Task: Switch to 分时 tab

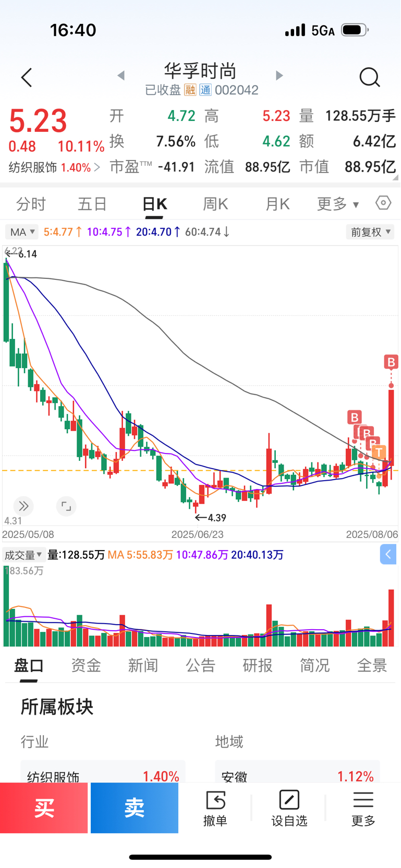Action: click(x=31, y=204)
